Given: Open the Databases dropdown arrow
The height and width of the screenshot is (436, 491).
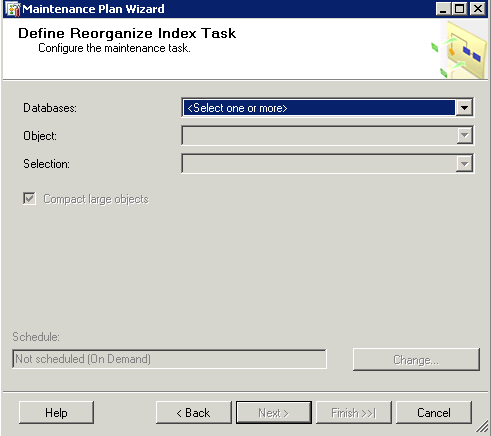Looking at the screenshot, I should (464, 108).
